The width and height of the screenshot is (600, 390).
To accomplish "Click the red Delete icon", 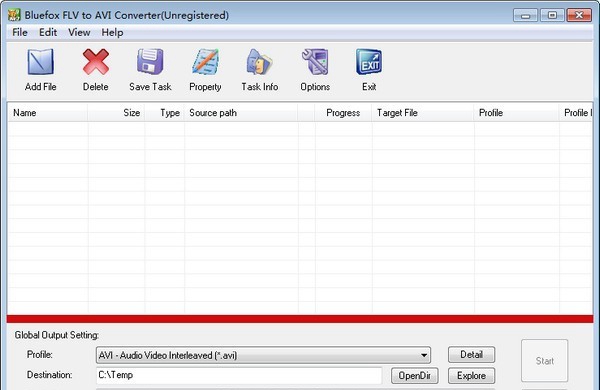I will tap(96, 62).
